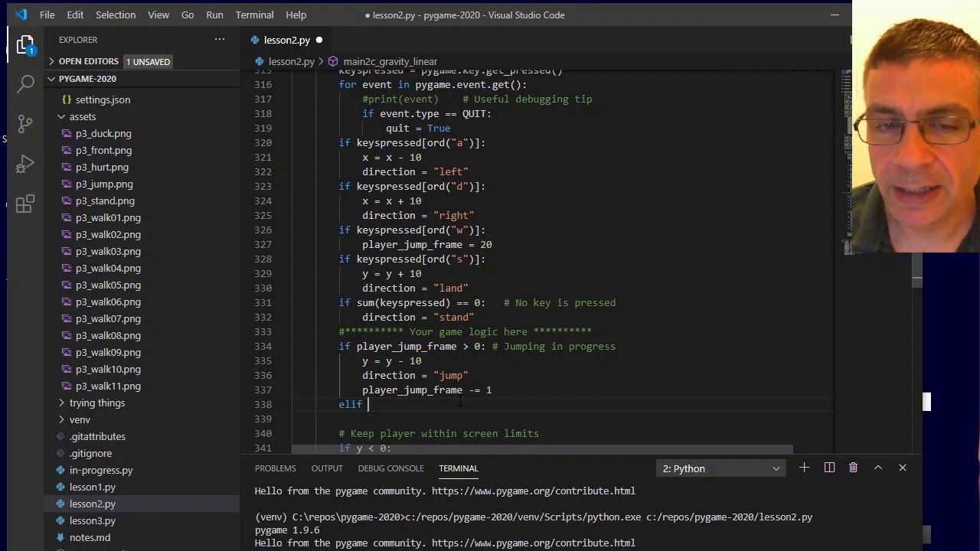Open lesson3.py file
This screenshot has width=980, height=551.
pos(93,521)
